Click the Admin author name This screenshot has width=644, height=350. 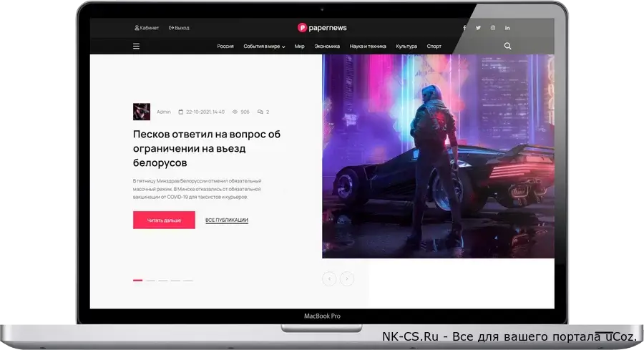point(163,112)
